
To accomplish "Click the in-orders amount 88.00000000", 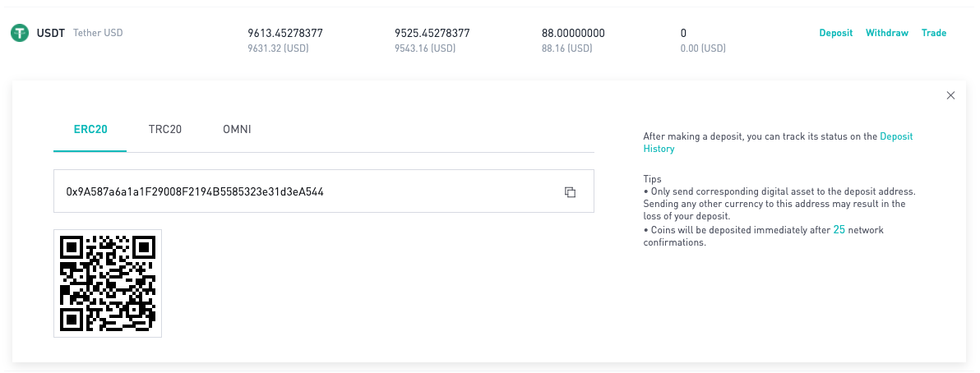I will (x=573, y=34).
